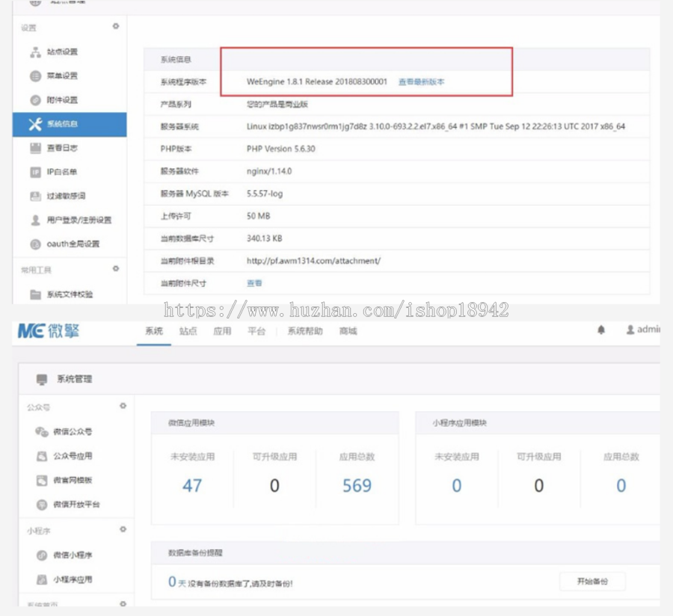Open 用户登录/注册设置 user icon
This screenshot has height=616, width=673.
tap(36, 220)
